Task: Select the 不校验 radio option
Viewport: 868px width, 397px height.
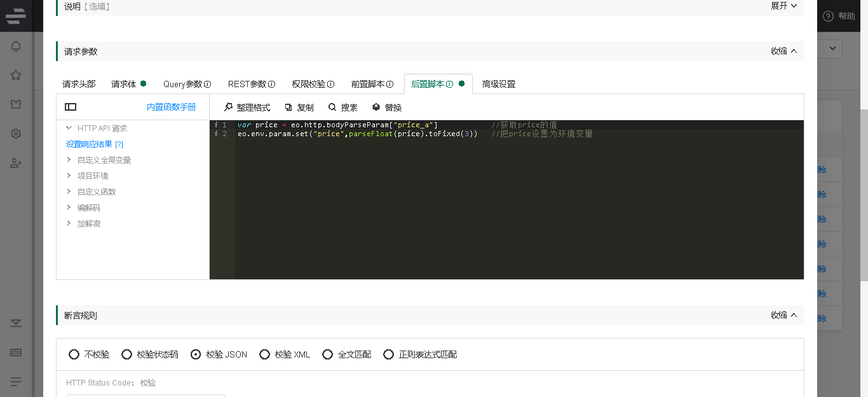Action: (74, 354)
